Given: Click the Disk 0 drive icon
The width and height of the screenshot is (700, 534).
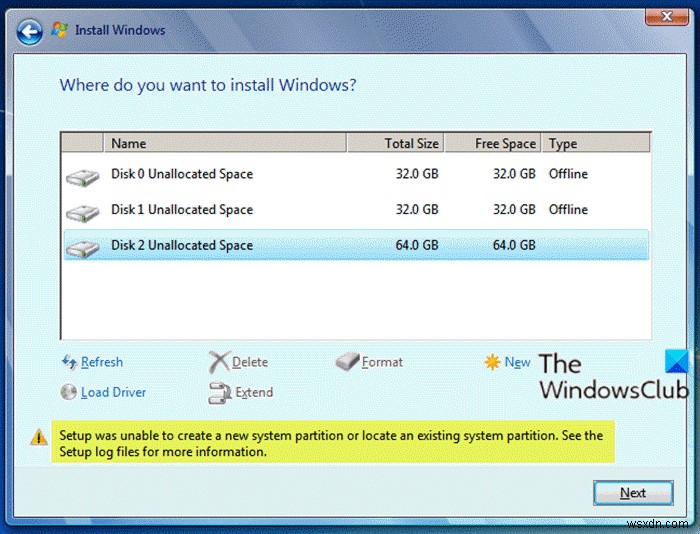Looking at the screenshot, I should 82,178.
